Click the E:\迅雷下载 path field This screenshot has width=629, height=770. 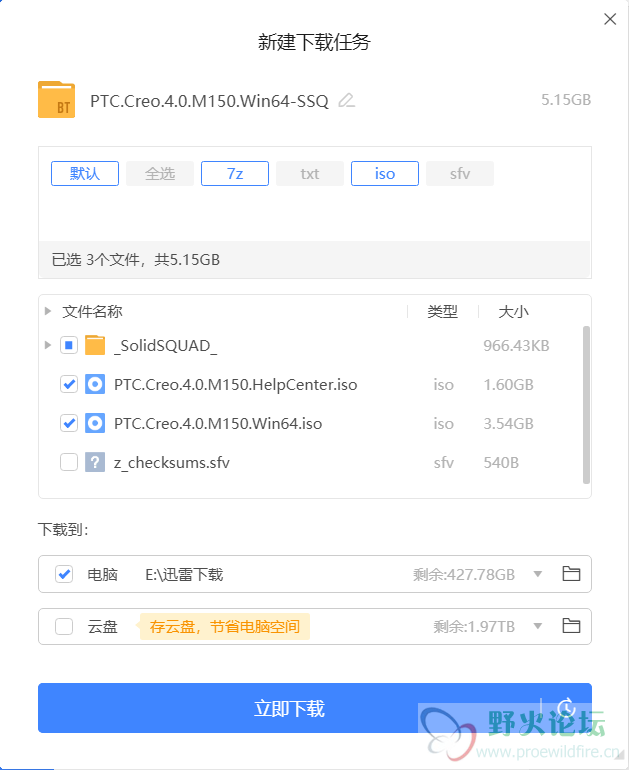point(184,574)
